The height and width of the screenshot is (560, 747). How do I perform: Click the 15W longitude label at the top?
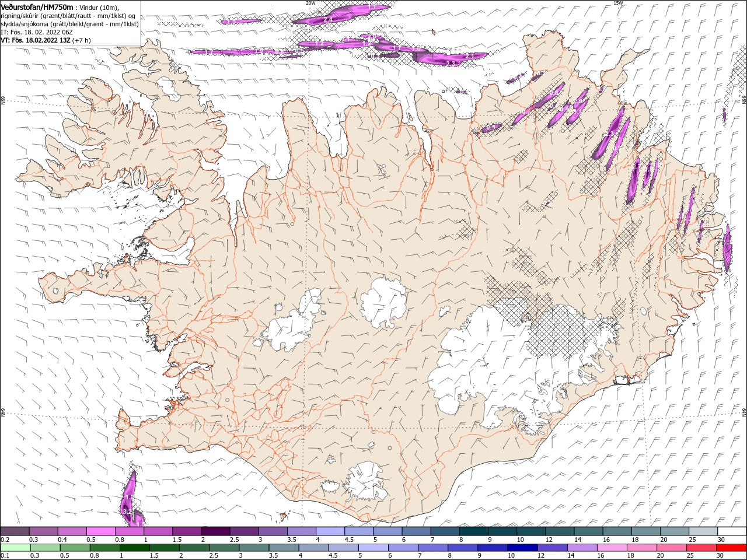(x=618, y=2)
